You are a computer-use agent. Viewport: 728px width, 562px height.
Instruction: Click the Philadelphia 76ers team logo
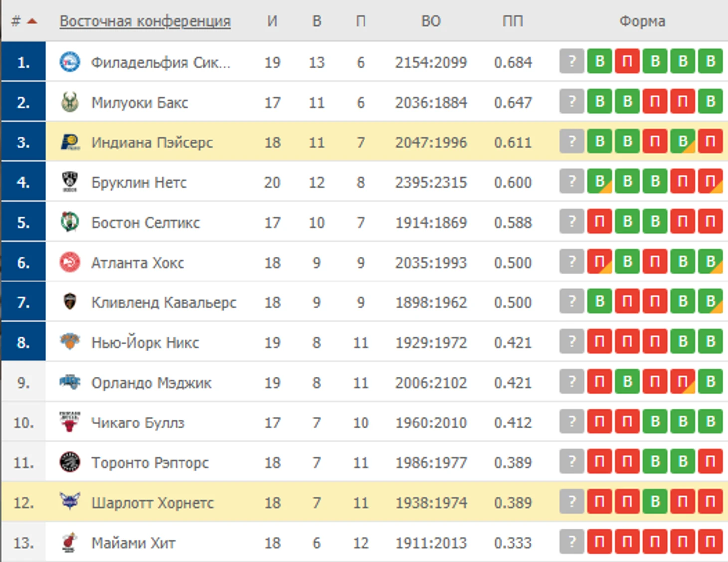[70, 62]
